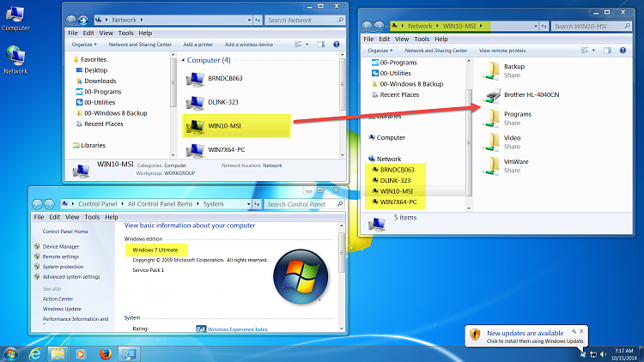
Task: Open Organize dropdown in Network window
Action: tap(84, 45)
